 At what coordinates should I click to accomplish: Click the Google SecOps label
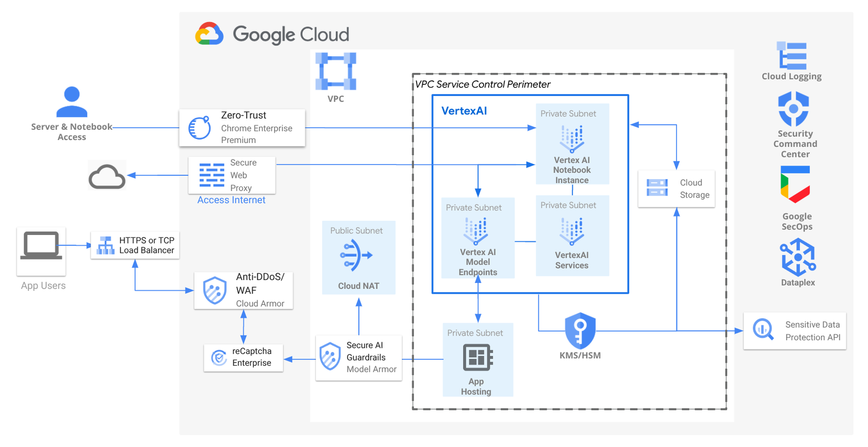(797, 221)
